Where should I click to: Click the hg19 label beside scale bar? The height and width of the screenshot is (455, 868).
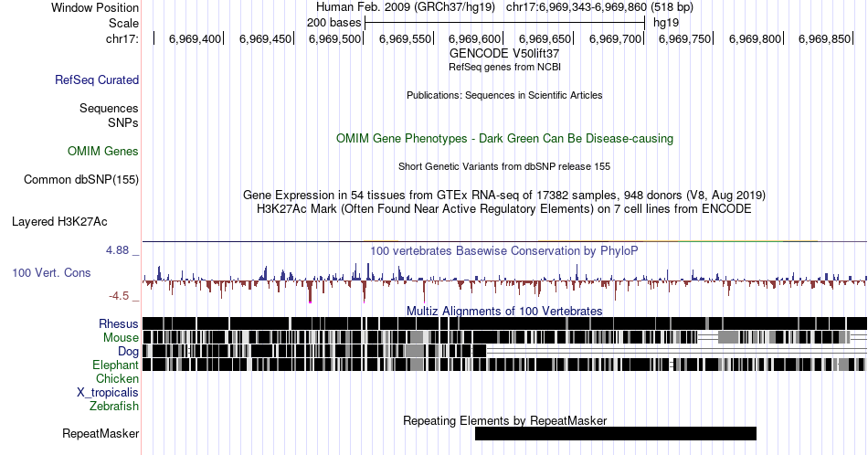click(x=666, y=23)
